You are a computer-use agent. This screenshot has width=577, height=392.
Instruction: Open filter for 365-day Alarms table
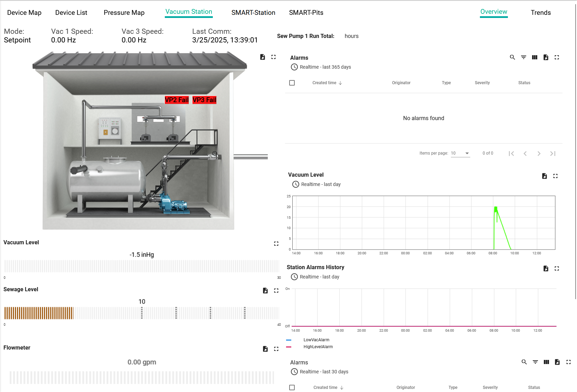(x=524, y=57)
